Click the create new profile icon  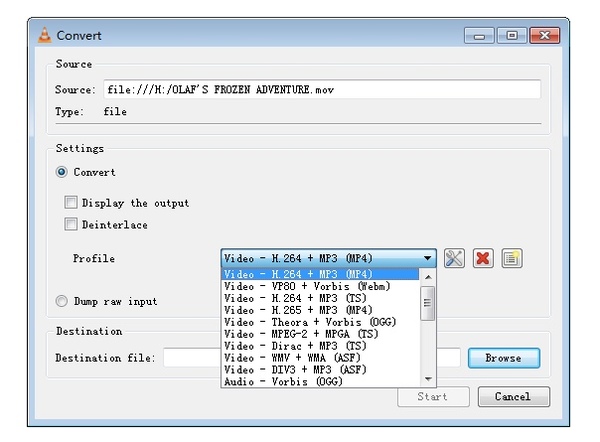[x=512, y=258]
